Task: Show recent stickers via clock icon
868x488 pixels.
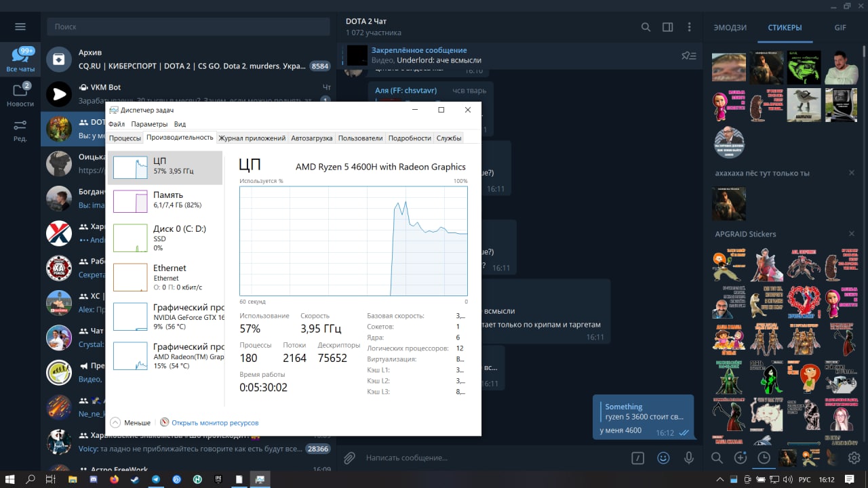Action: tap(764, 458)
